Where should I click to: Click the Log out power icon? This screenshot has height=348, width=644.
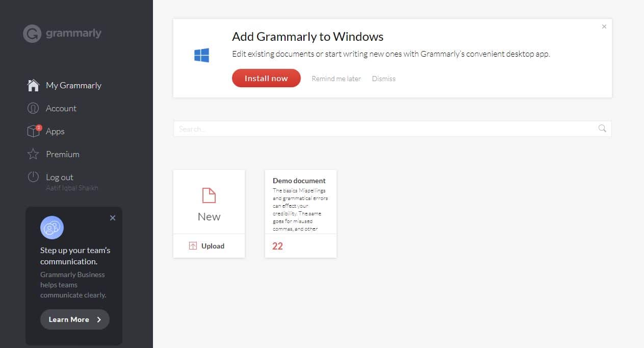[33, 177]
